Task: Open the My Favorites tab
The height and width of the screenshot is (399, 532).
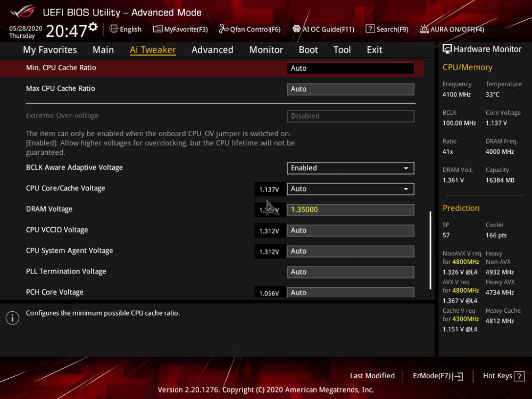Action: pos(50,50)
